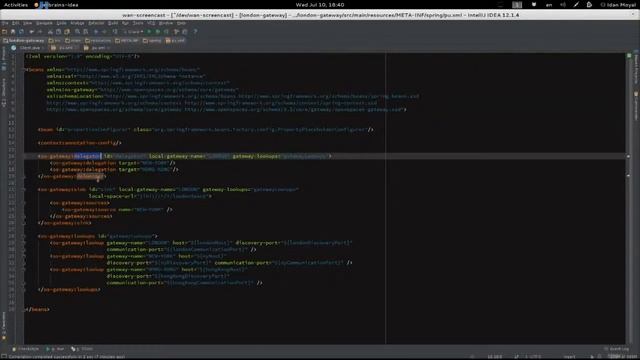Open the Help menu
This screenshot has height=360, width=640.
(x=181, y=23)
